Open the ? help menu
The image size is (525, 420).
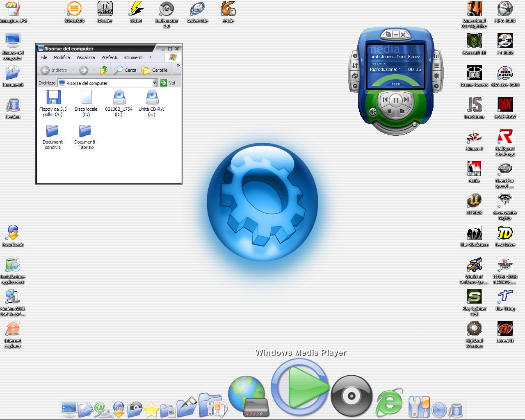(x=150, y=57)
